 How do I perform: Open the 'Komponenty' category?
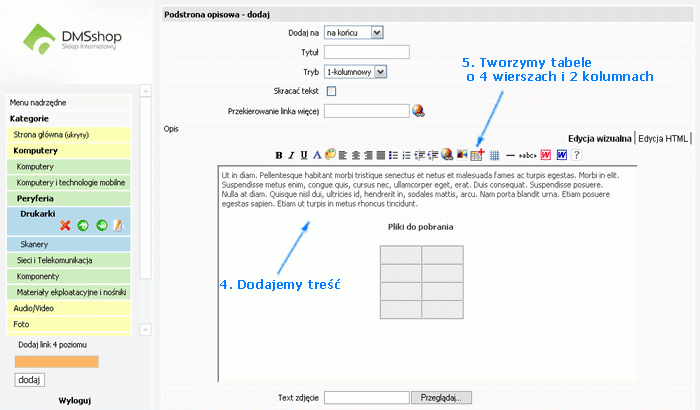(x=69, y=276)
